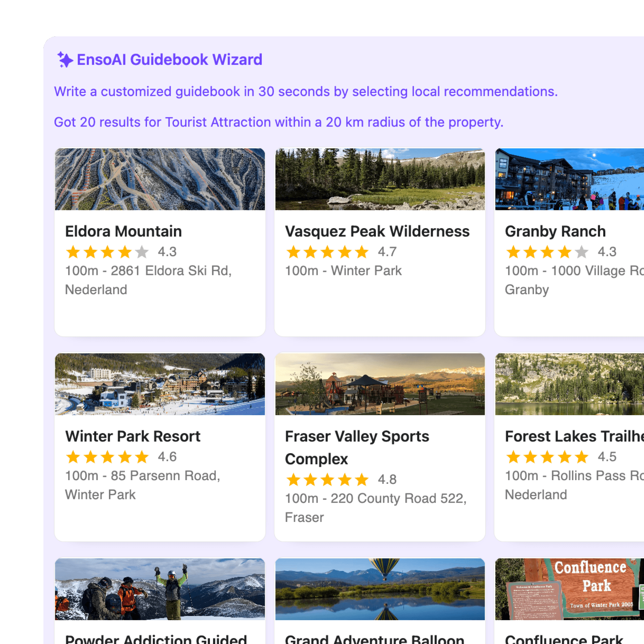Click Vasquez Peak 4.7 star rating
Image resolution: width=644 pixels, height=644 pixels.
click(341, 252)
